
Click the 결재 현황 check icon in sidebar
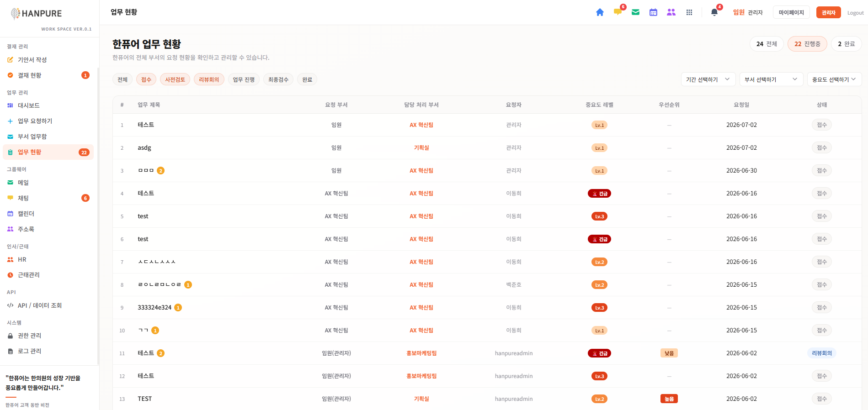(10, 75)
